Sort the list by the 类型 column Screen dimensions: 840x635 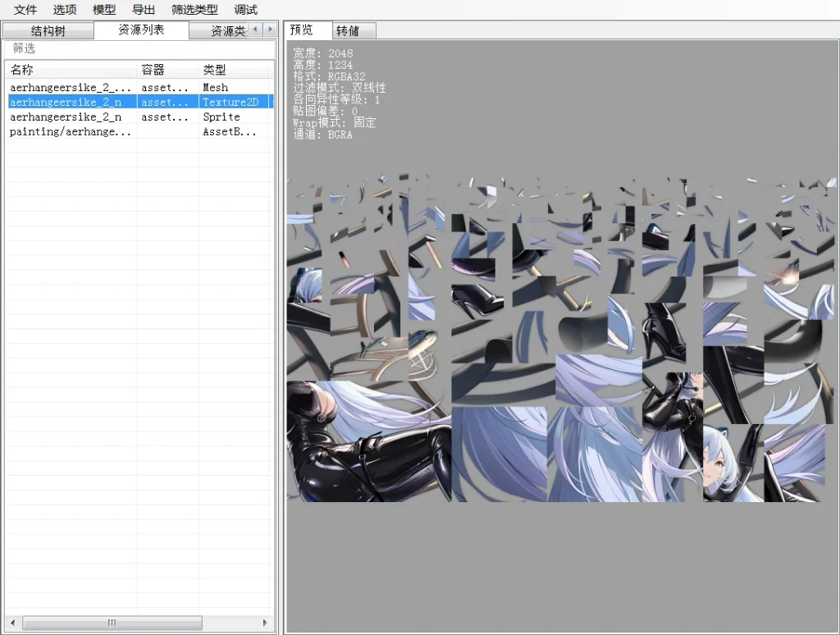(x=233, y=70)
